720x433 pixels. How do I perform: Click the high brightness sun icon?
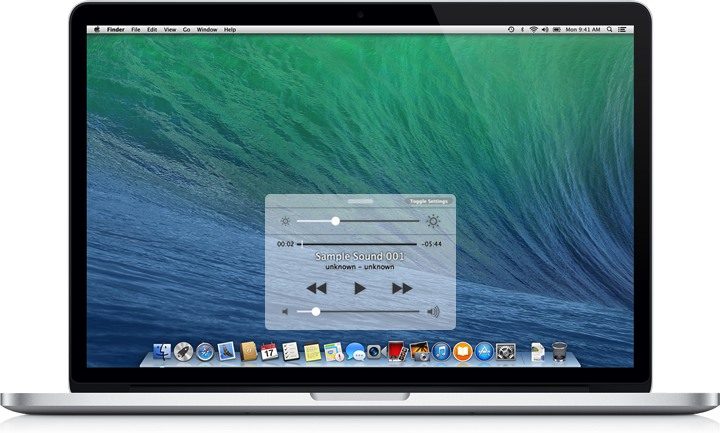tap(433, 221)
